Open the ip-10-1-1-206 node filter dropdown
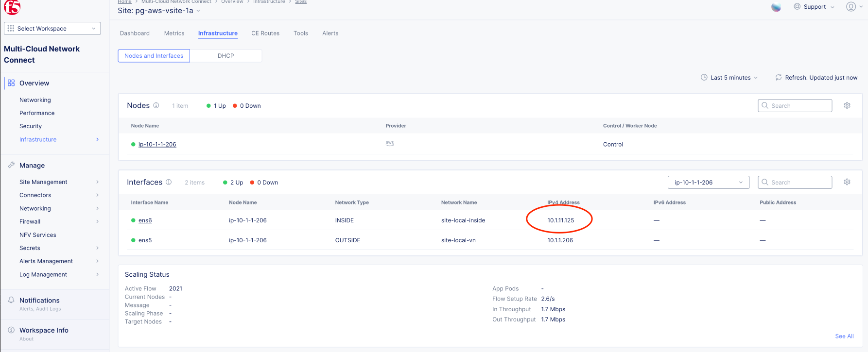Viewport: 868px width, 352px height. (x=708, y=183)
